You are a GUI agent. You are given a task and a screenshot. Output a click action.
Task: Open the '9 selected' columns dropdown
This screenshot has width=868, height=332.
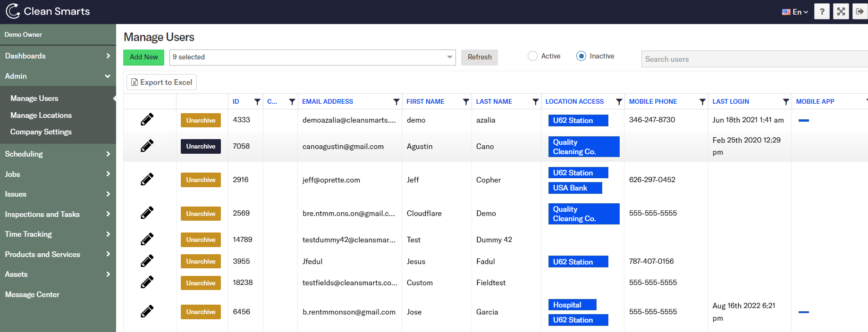312,58
